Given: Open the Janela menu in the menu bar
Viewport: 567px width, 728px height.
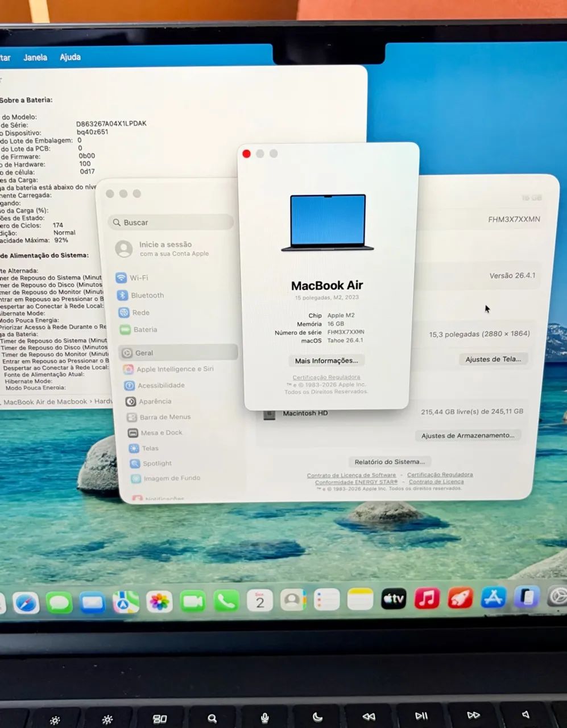Looking at the screenshot, I should (x=35, y=57).
